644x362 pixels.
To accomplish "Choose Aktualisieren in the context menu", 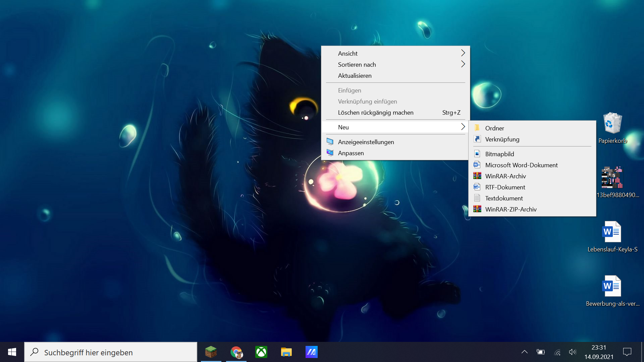I will coord(355,76).
